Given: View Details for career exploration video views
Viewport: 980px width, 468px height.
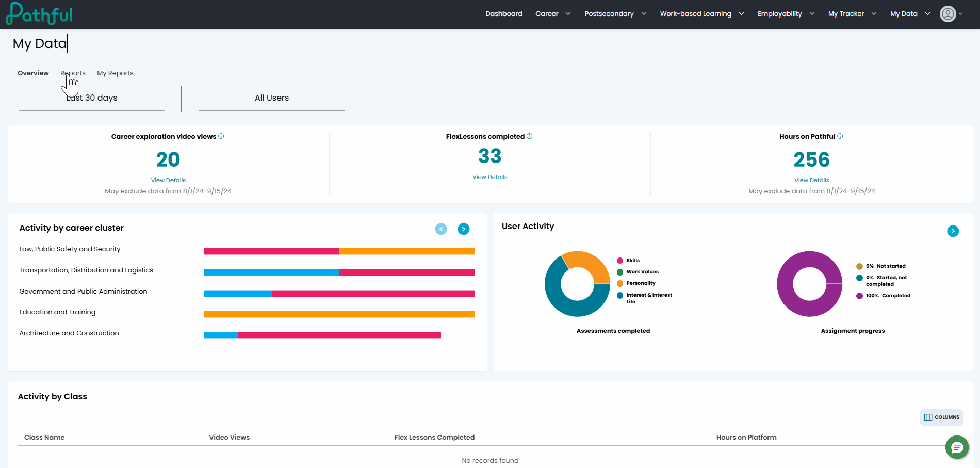Looking at the screenshot, I should click(168, 180).
